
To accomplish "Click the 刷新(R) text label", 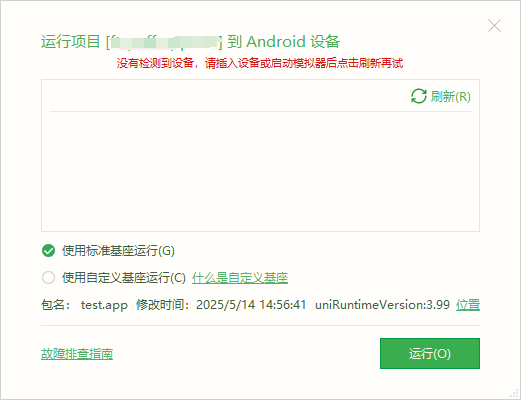I will [450, 97].
